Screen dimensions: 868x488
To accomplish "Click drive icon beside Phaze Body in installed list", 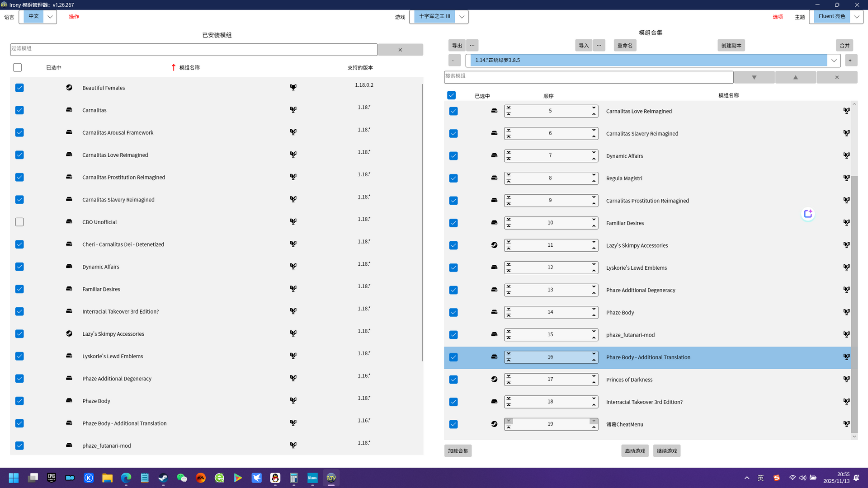I will point(69,400).
